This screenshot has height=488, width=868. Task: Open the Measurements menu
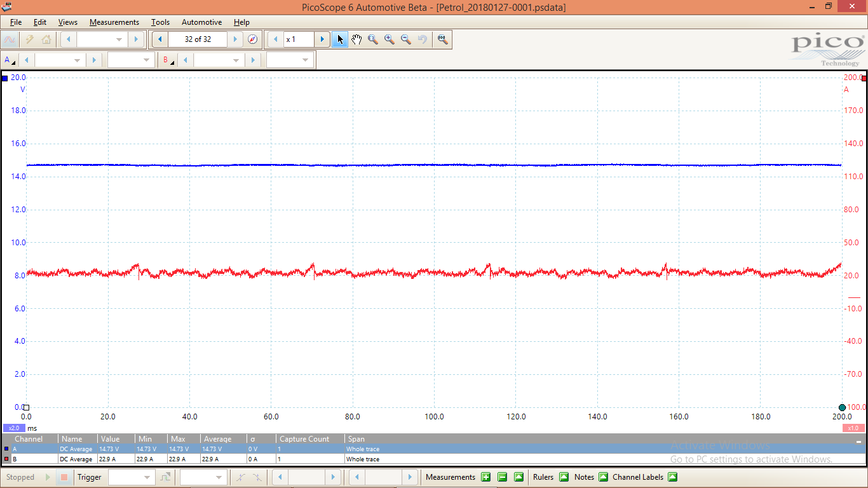click(114, 22)
